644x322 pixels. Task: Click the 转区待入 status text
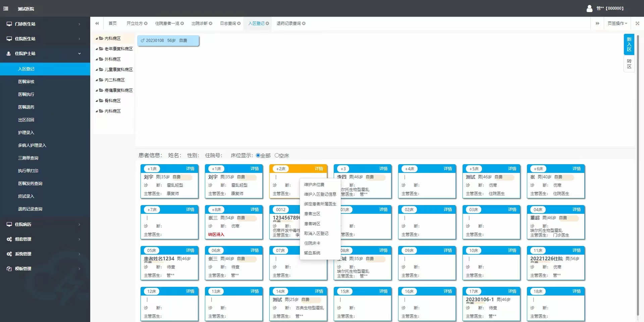(x=216, y=235)
